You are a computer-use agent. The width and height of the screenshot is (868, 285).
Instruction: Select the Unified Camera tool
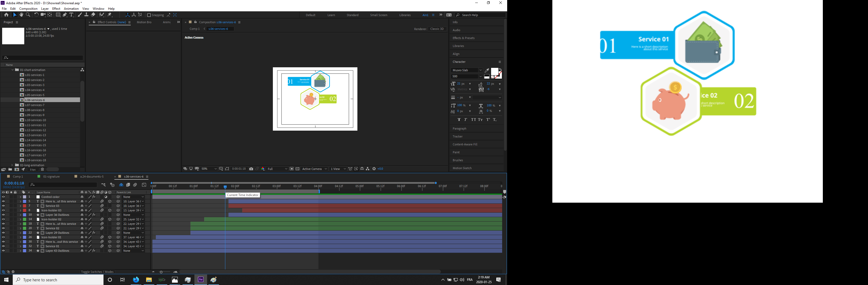(43, 15)
